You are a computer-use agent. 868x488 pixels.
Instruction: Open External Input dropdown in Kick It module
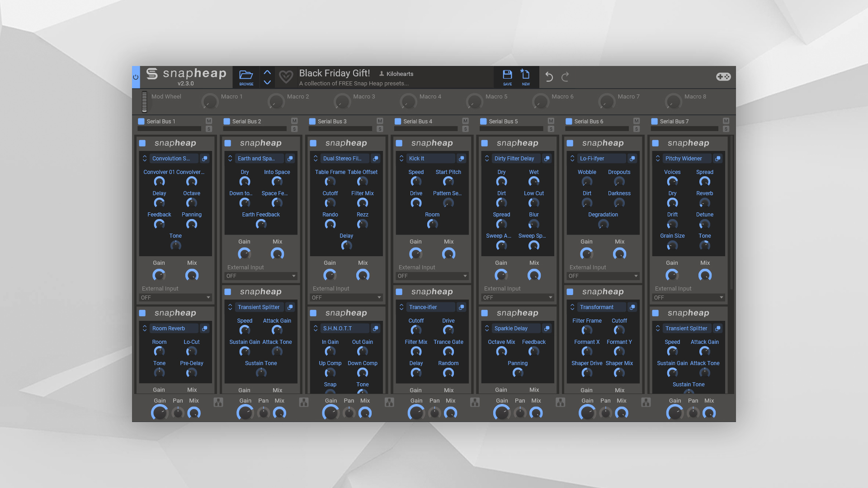[x=432, y=276]
